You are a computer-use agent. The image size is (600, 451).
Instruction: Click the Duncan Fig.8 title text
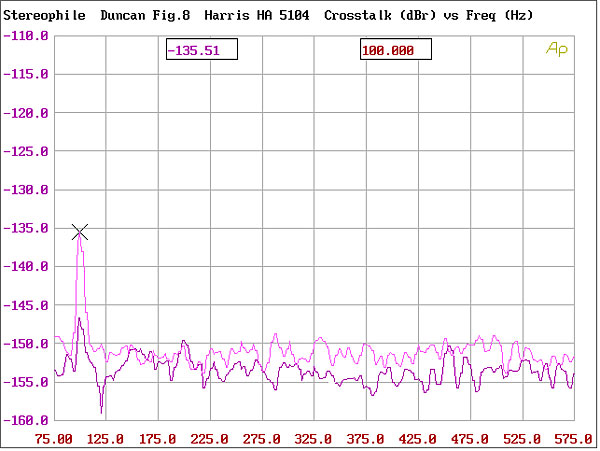click(x=145, y=16)
